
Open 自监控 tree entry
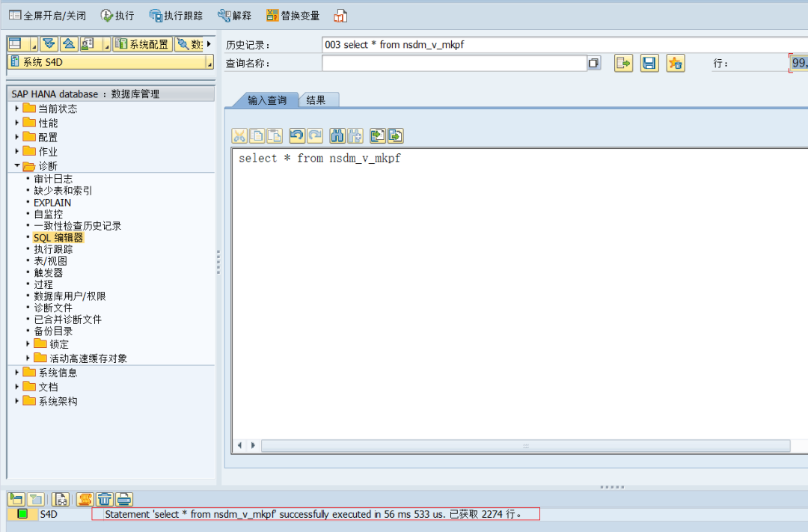49,214
